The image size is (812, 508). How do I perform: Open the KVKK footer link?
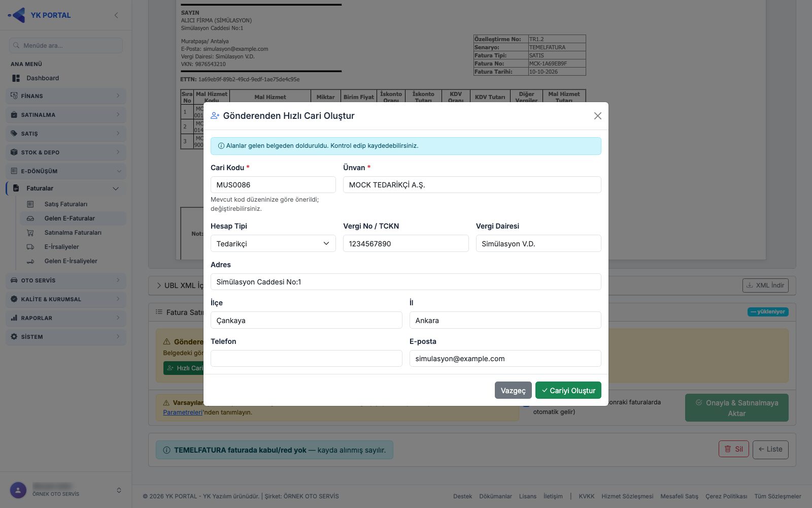(x=587, y=496)
